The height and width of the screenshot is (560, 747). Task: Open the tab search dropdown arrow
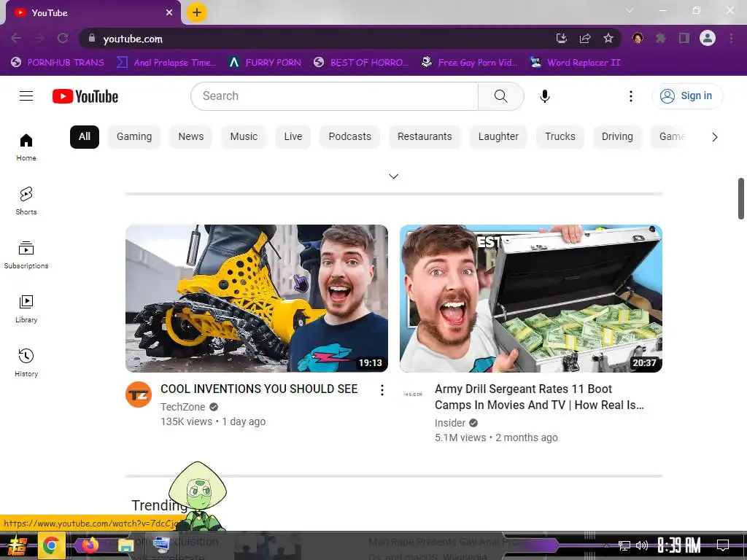coord(630,10)
